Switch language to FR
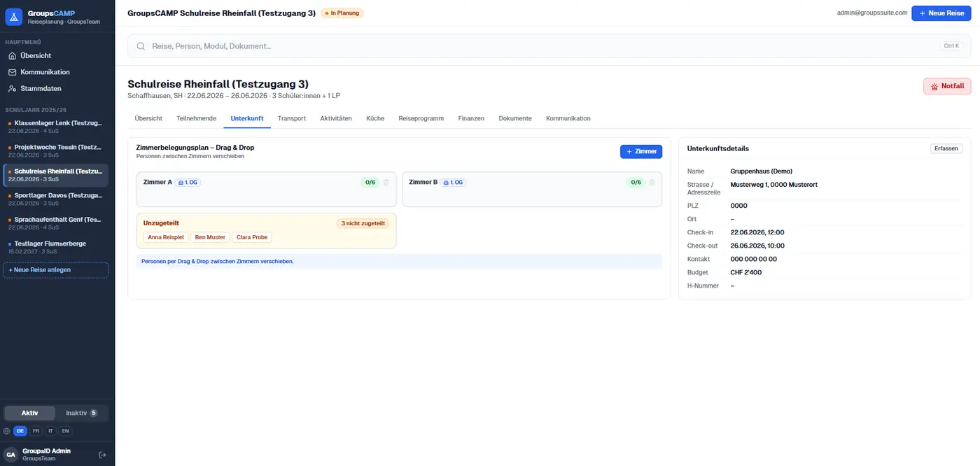 coord(36,431)
